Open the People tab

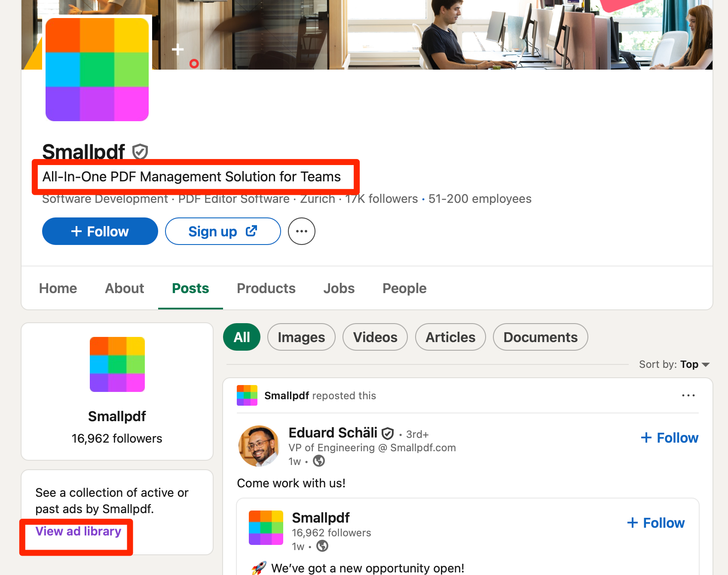(404, 288)
